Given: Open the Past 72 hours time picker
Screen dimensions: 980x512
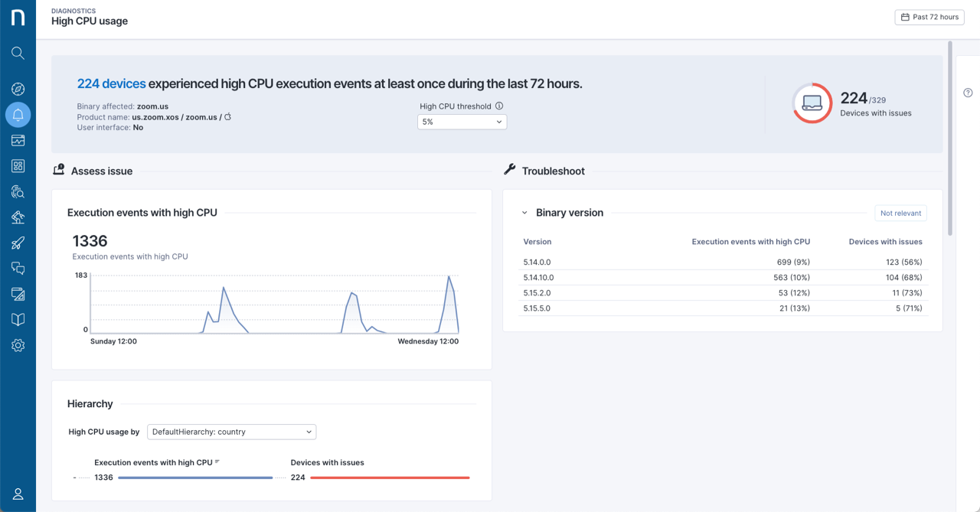Looking at the screenshot, I should coord(929,17).
